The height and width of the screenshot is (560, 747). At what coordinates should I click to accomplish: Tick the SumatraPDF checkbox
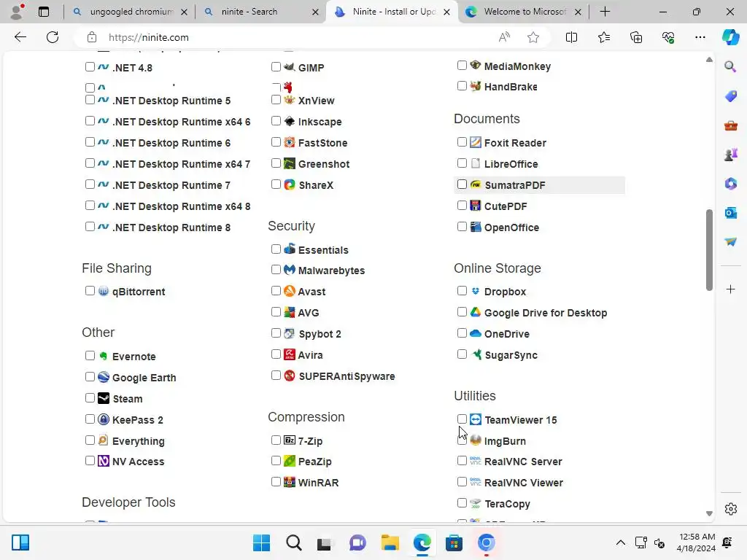coord(462,184)
